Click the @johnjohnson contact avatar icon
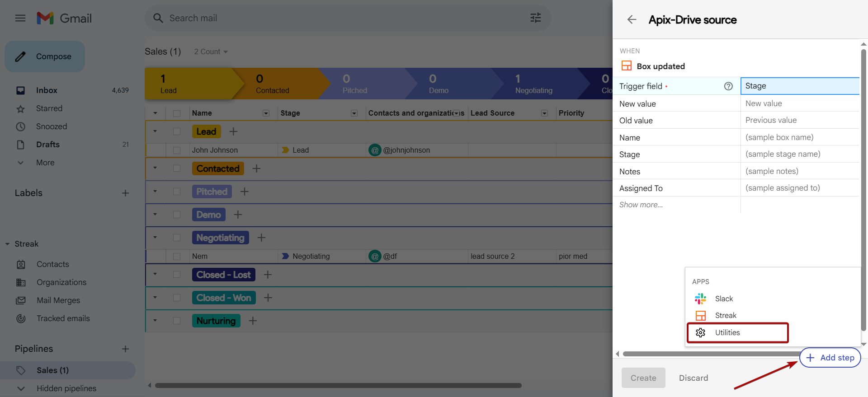 [x=375, y=150]
